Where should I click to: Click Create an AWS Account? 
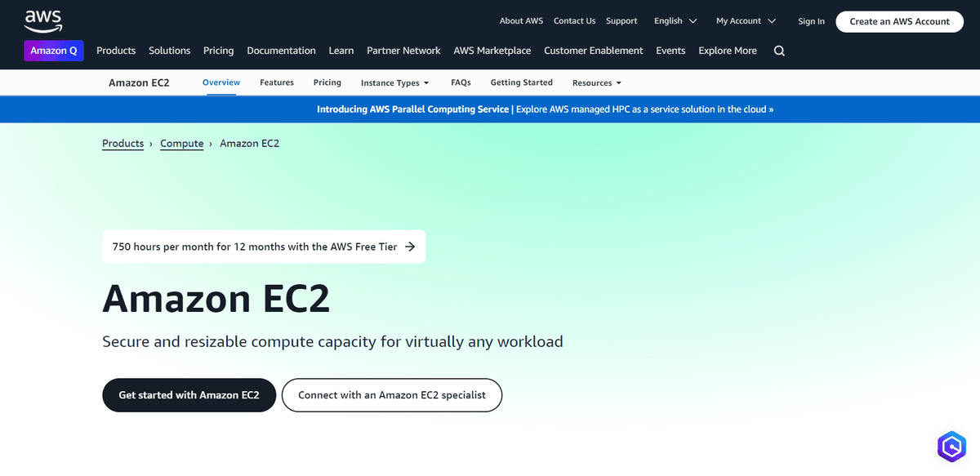899,21
